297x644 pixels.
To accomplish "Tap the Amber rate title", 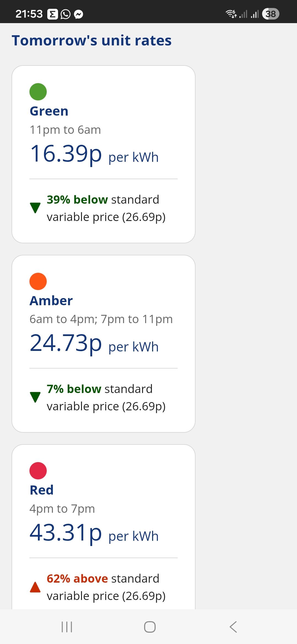I will [x=51, y=301].
